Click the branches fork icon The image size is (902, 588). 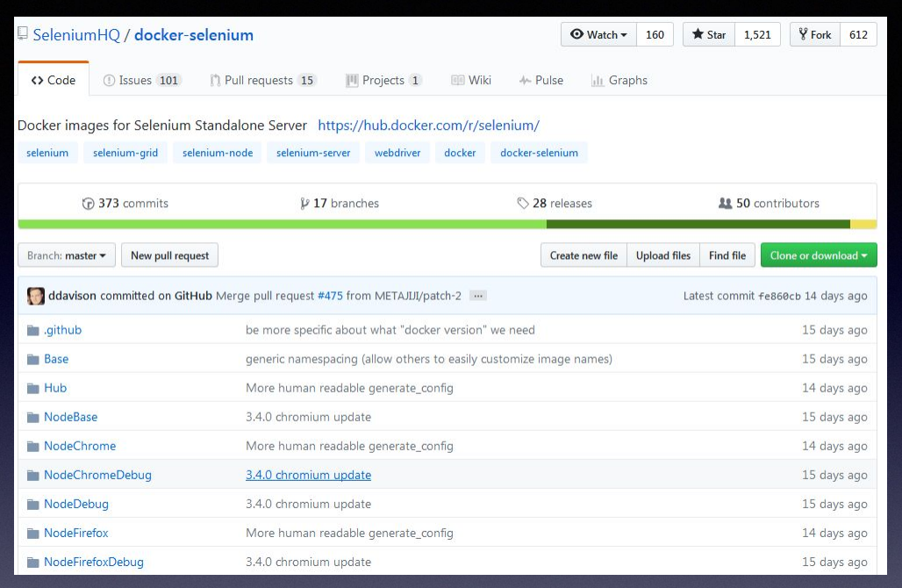tap(304, 203)
